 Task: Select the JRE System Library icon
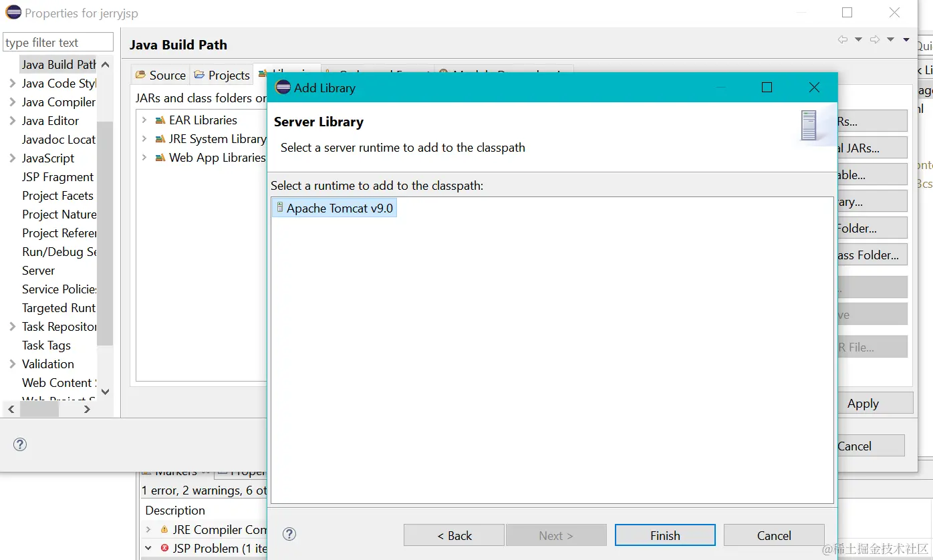pyautogui.click(x=160, y=139)
